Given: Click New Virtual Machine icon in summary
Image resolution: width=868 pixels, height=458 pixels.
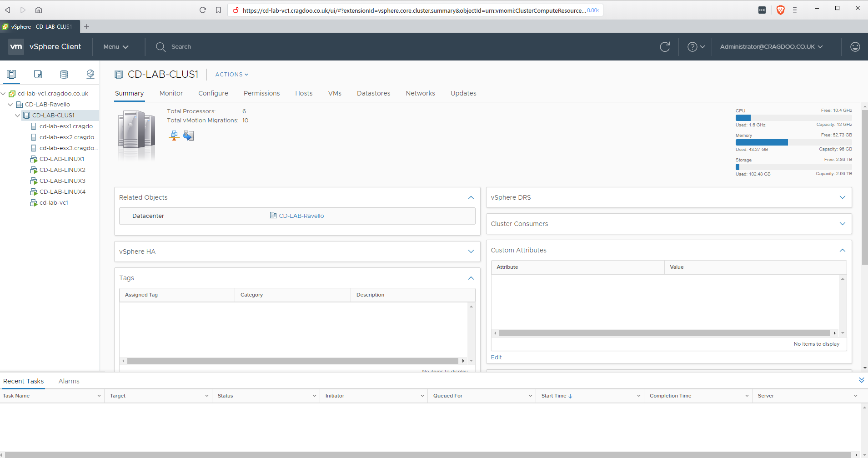Looking at the screenshot, I should [x=188, y=135].
